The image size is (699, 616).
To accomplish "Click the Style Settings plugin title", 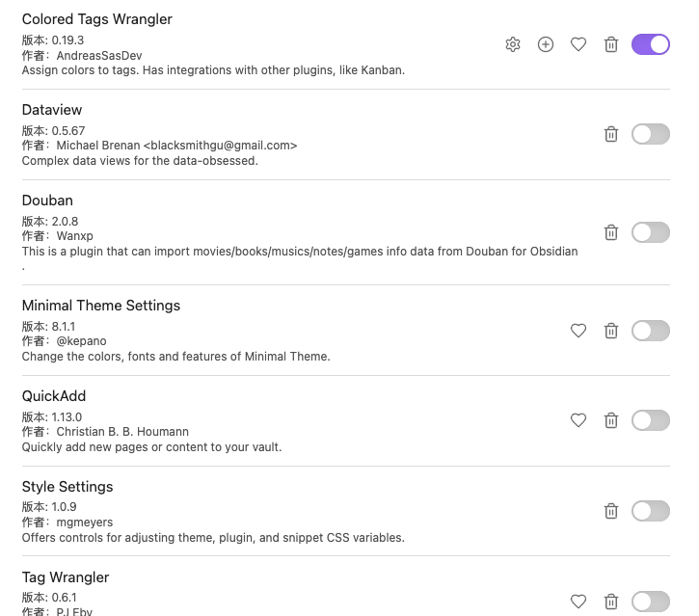I will [x=67, y=486].
